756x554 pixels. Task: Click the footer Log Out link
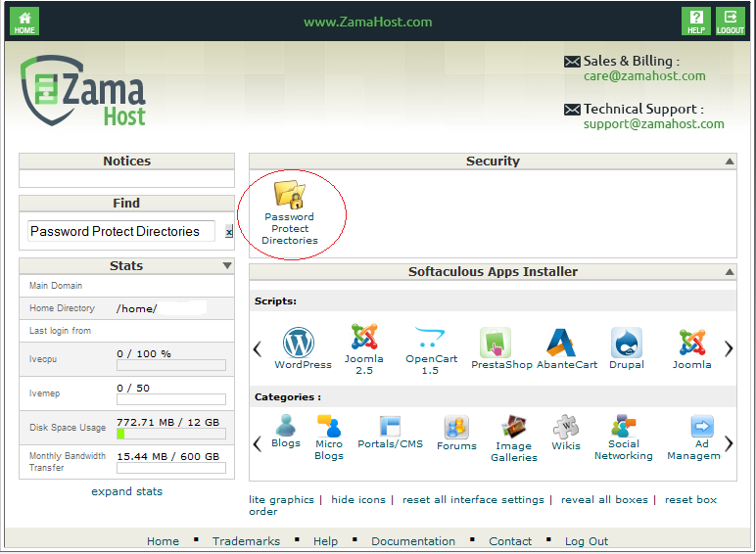pyautogui.click(x=587, y=541)
